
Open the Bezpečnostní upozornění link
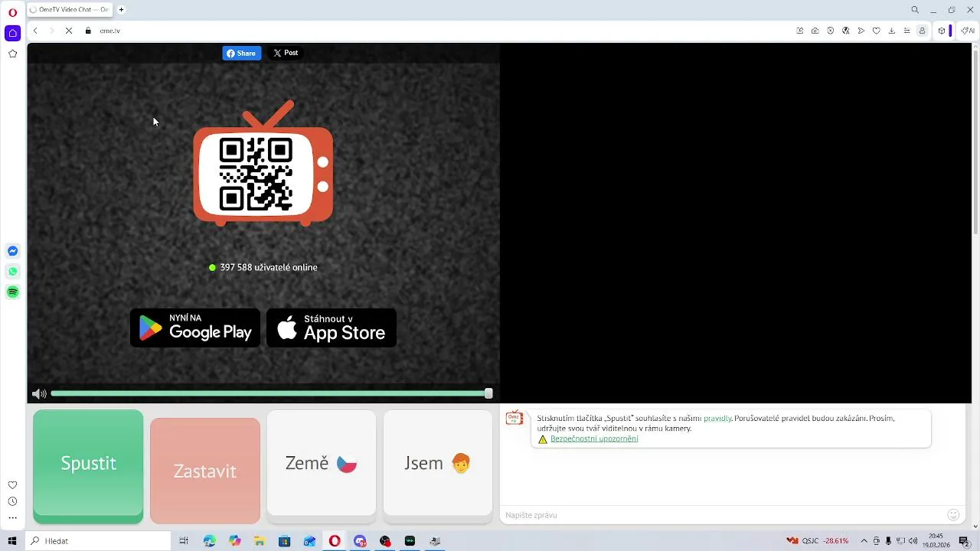(x=594, y=439)
